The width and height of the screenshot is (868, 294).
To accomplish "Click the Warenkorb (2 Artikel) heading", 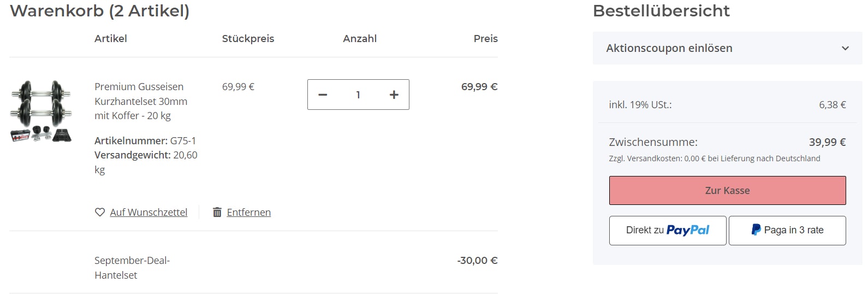I will pos(99,11).
